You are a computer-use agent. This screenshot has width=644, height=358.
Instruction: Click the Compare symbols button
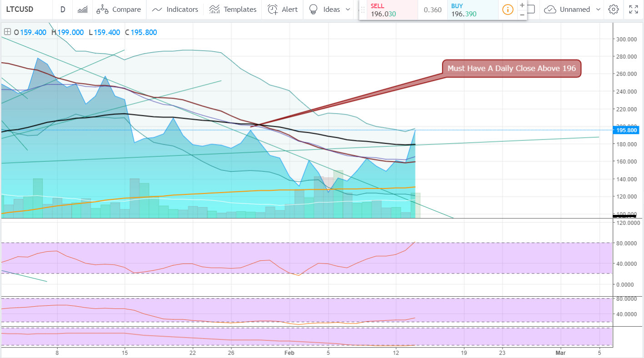(x=119, y=9)
